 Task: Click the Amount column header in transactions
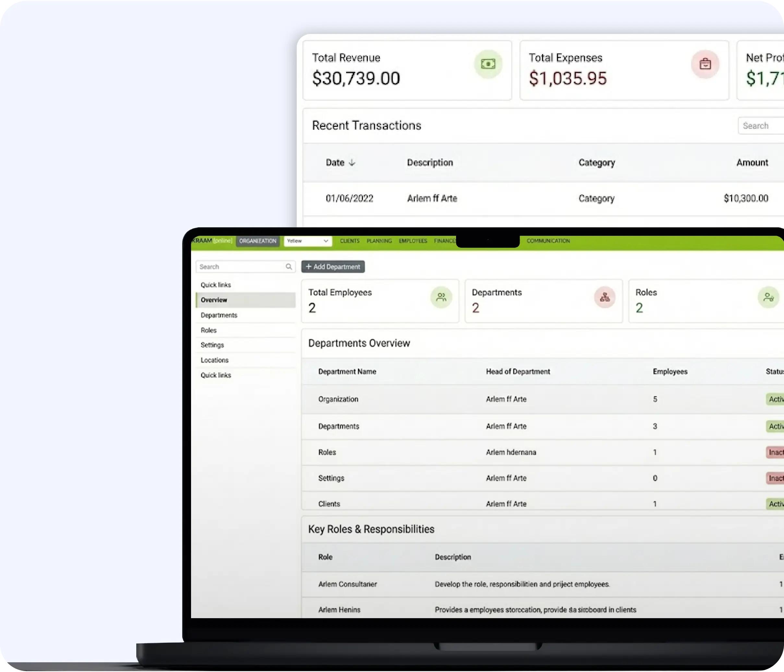click(752, 163)
